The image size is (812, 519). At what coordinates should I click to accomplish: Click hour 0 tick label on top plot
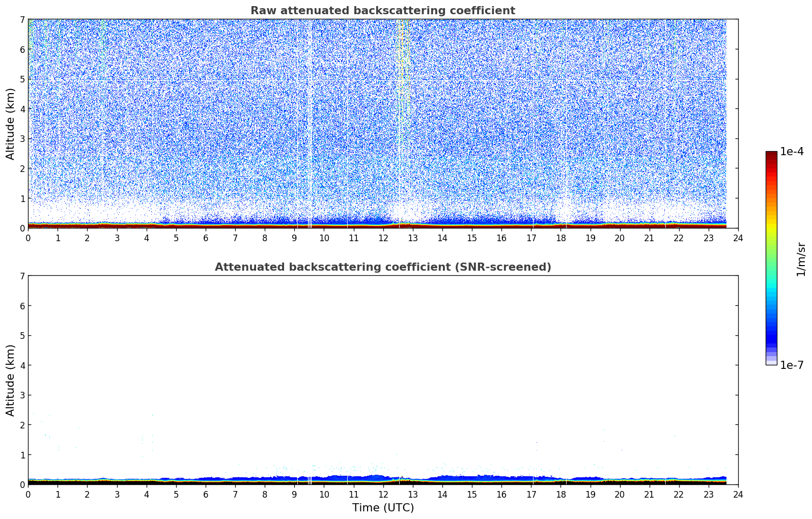(28, 238)
